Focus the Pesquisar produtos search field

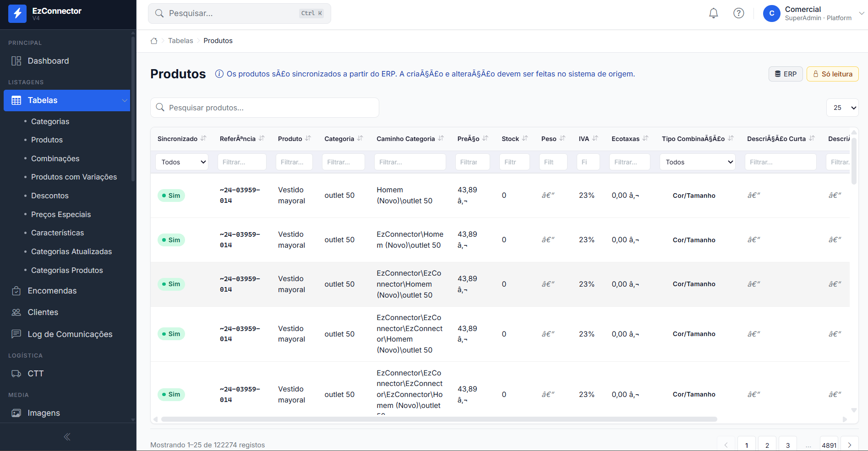264,108
